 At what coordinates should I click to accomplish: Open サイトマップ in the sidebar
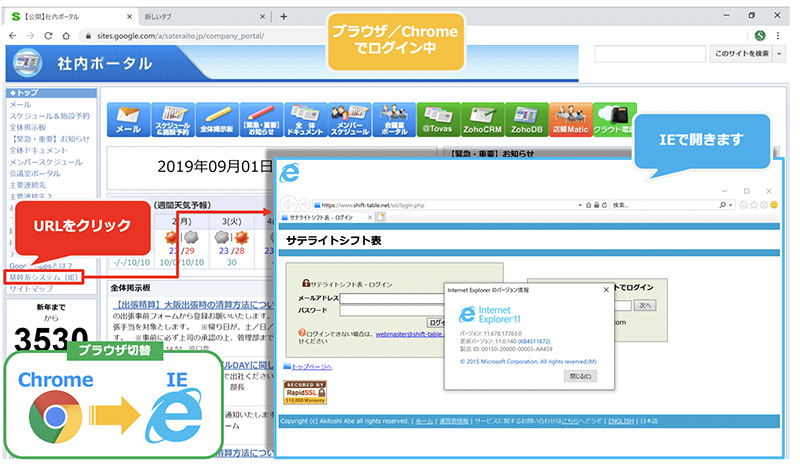(x=31, y=289)
